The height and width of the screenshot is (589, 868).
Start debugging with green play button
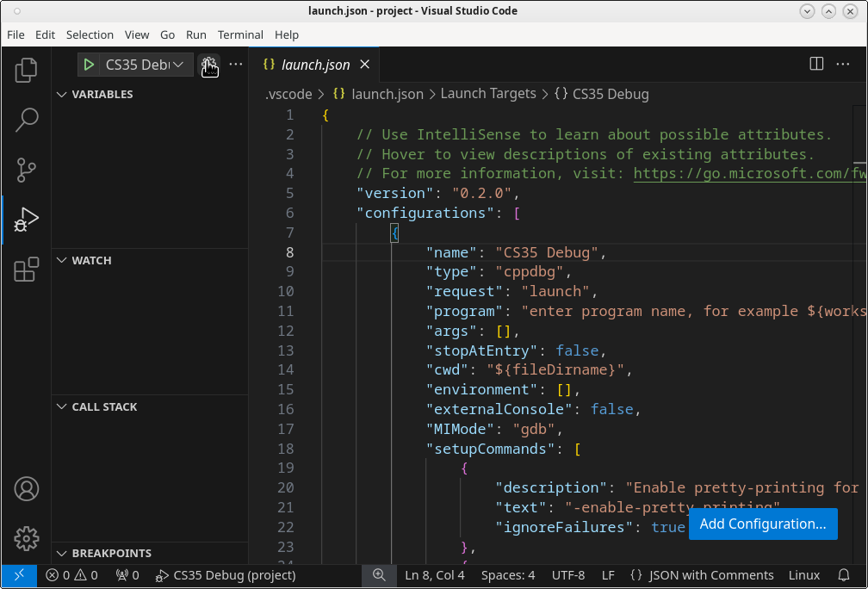89,65
